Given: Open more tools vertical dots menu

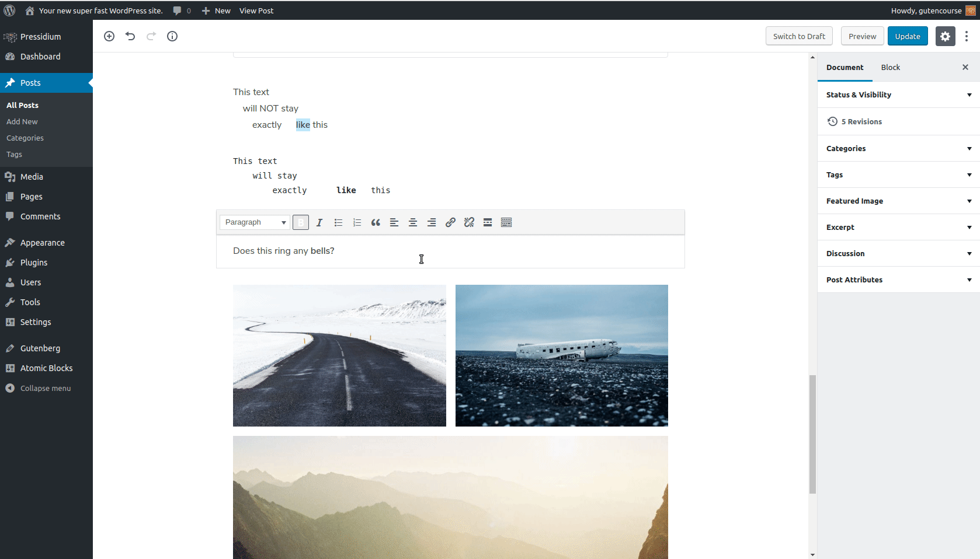Looking at the screenshot, I should click(967, 36).
